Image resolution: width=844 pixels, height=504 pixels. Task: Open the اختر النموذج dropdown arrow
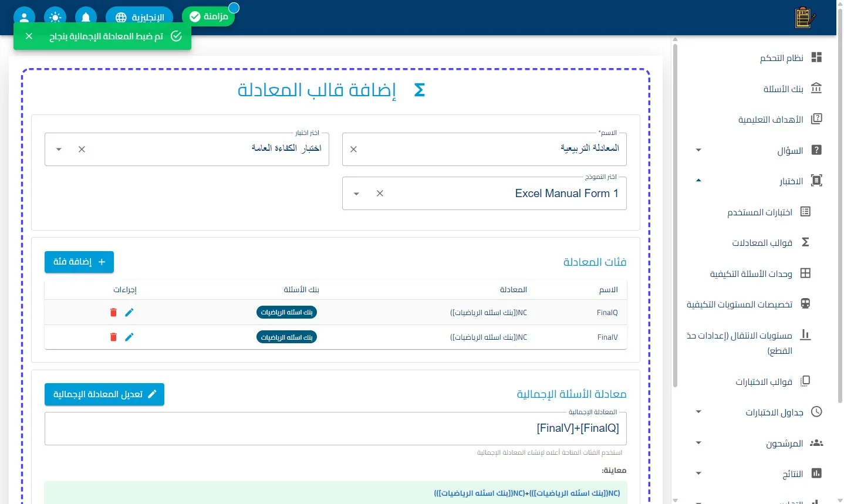coord(356,193)
